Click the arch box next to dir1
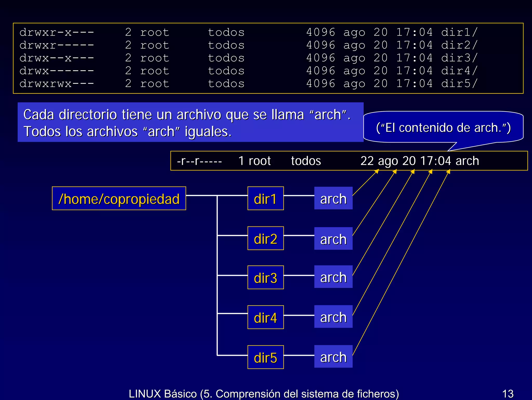This screenshot has width=532, height=400. tap(333, 198)
